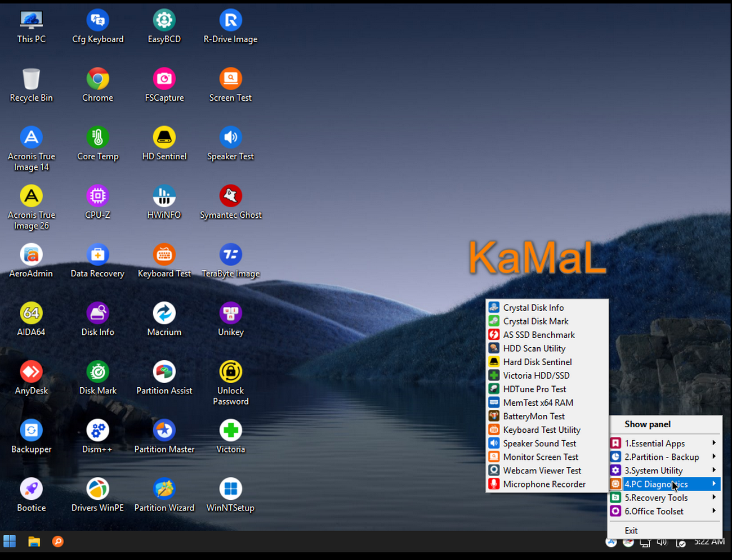
Task: Open File Explorer from the taskbar
Action: (34, 541)
